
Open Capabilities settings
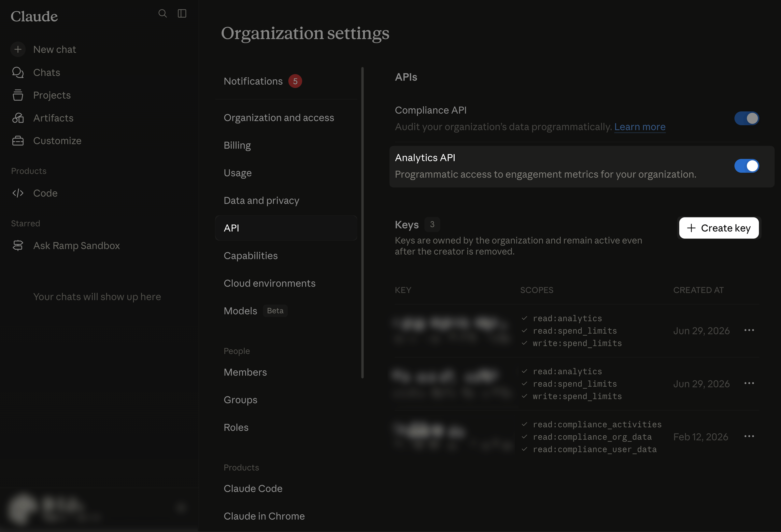286,256
